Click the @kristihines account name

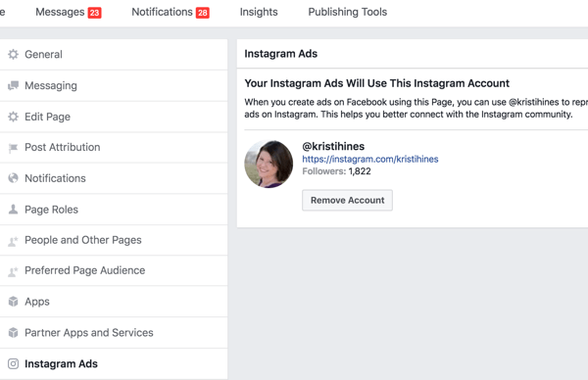click(333, 146)
